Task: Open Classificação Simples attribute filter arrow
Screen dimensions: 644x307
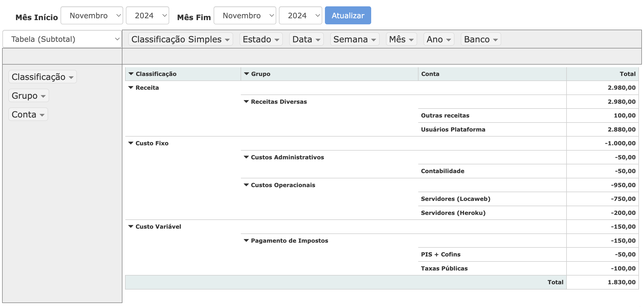Action: coord(227,40)
